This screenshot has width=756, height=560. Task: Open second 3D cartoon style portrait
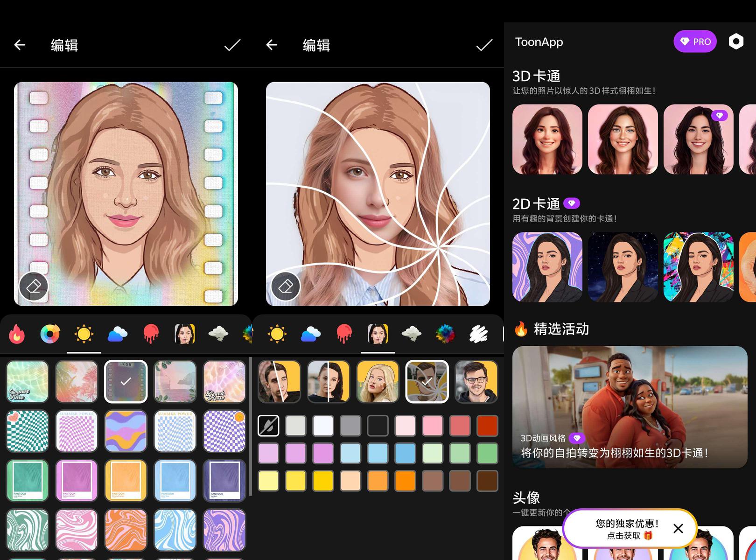[623, 140]
